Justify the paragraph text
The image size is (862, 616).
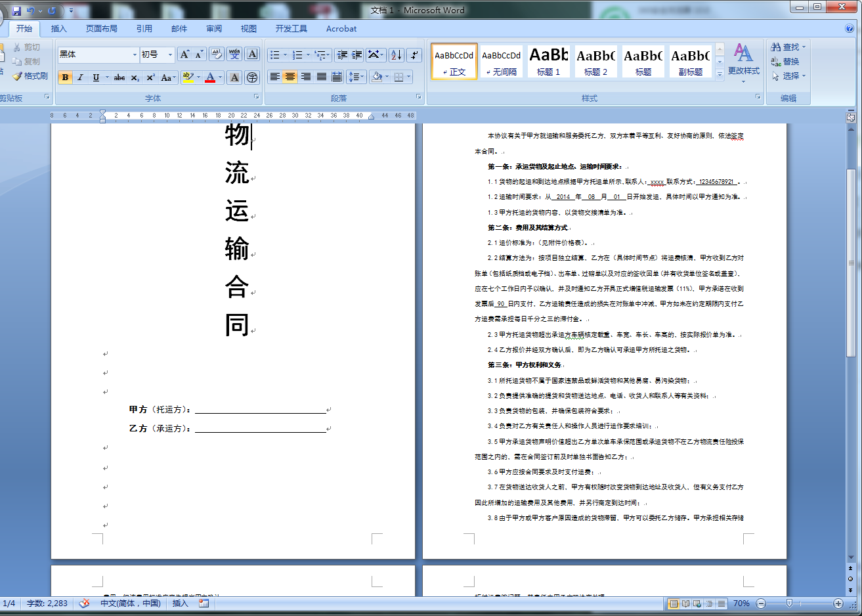[x=321, y=77]
